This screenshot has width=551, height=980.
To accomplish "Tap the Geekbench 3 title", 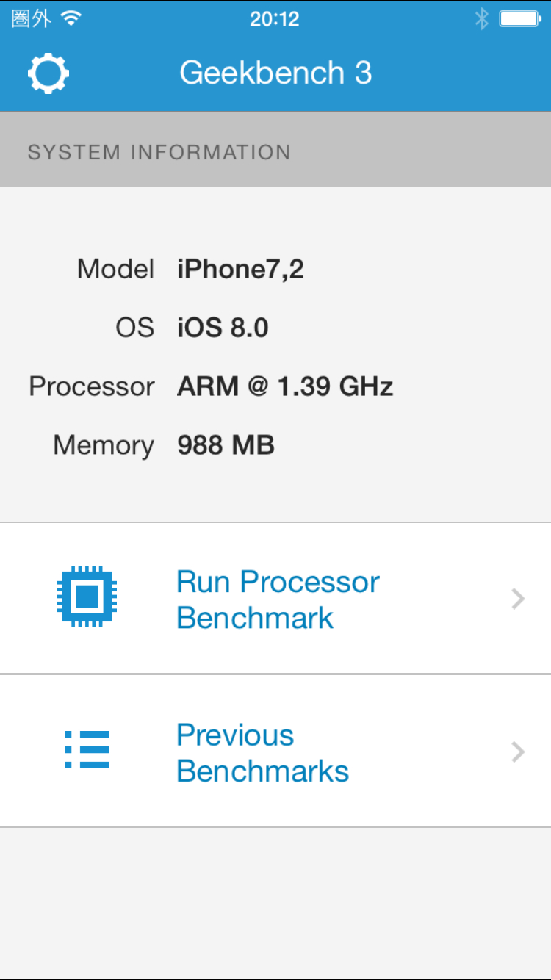I will pyautogui.click(x=275, y=73).
